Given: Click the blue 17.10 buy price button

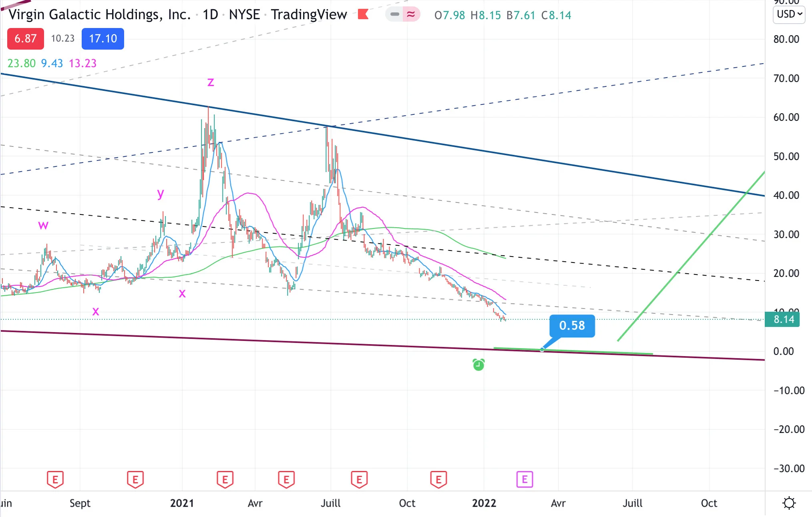Looking at the screenshot, I should (103, 39).
